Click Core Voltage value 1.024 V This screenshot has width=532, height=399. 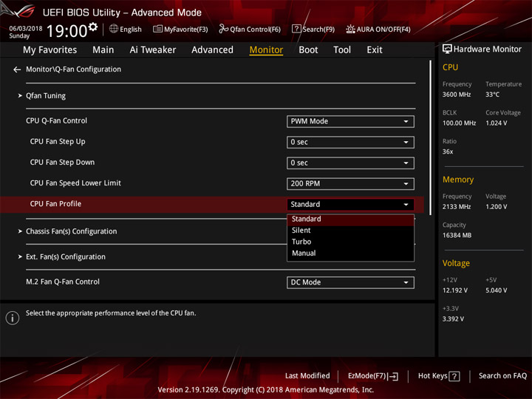tap(496, 123)
